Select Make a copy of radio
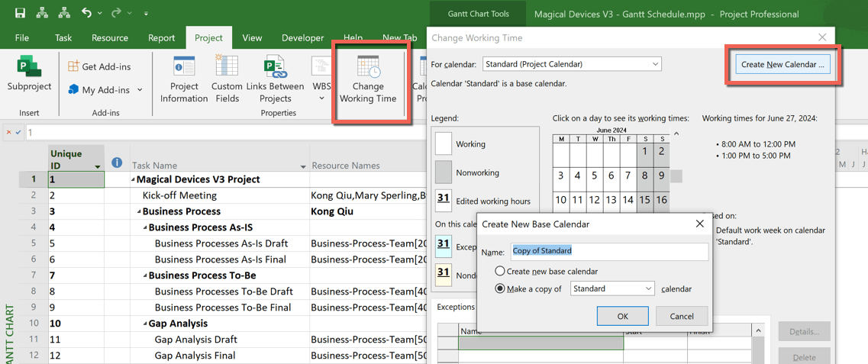 [x=500, y=288]
